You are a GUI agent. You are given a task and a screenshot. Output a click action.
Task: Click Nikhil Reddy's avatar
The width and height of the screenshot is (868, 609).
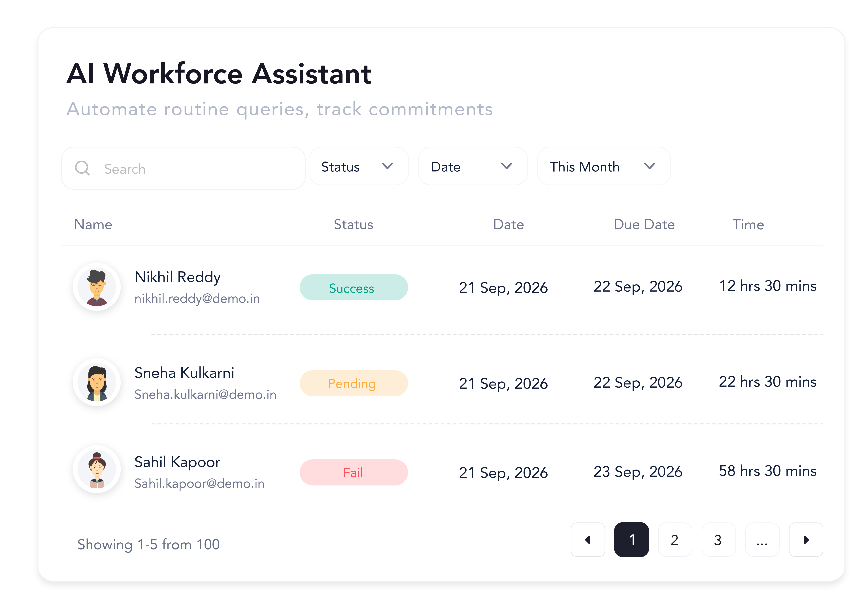pos(97,287)
